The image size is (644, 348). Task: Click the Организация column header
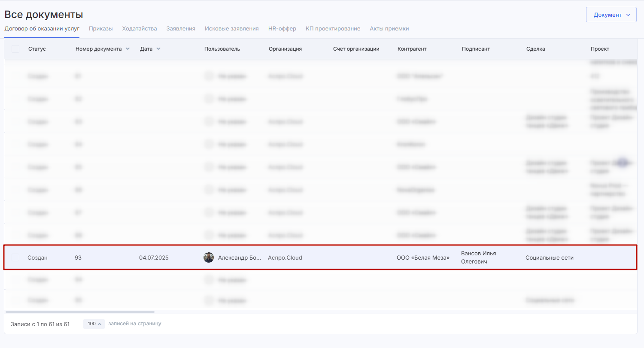click(x=285, y=49)
